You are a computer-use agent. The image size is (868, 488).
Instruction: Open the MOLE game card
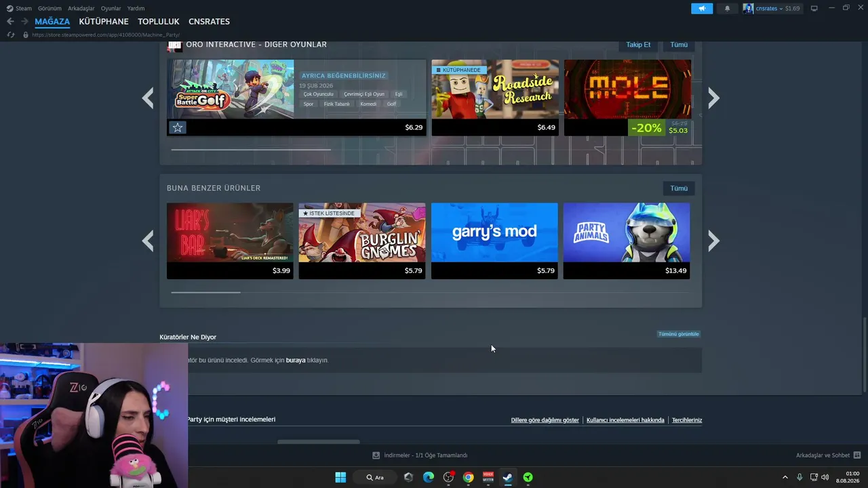[627, 98]
